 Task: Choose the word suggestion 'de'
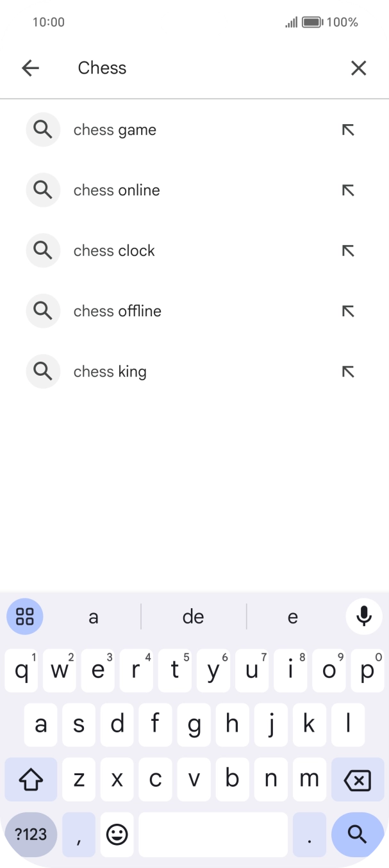(x=193, y=616)
